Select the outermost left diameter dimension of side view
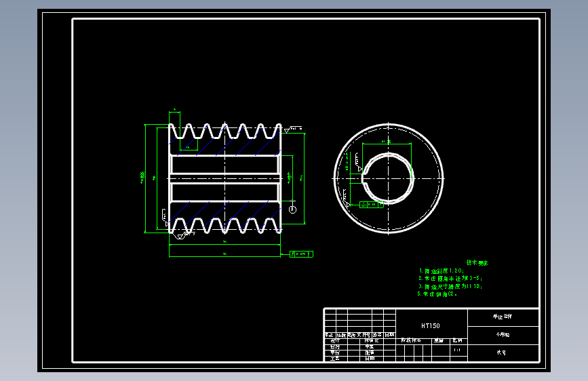 (x=143, y=178)
